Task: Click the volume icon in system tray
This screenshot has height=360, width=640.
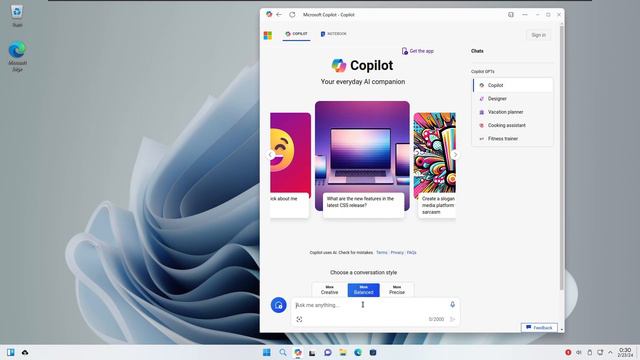Action: click(579, 352)
